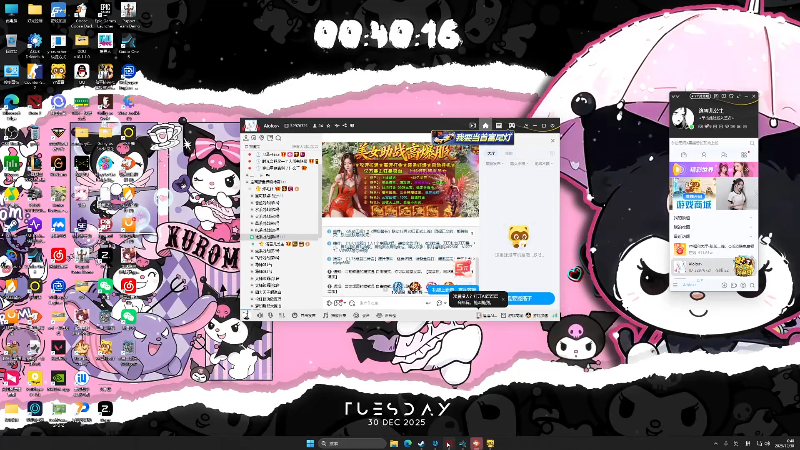Open File Explorer from the taskbar
This screenshot has height=450, width=800.
[x=394, y=443]
